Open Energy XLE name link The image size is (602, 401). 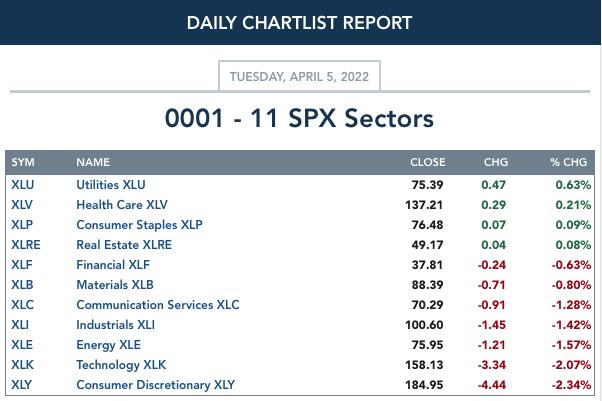point(108,345)
